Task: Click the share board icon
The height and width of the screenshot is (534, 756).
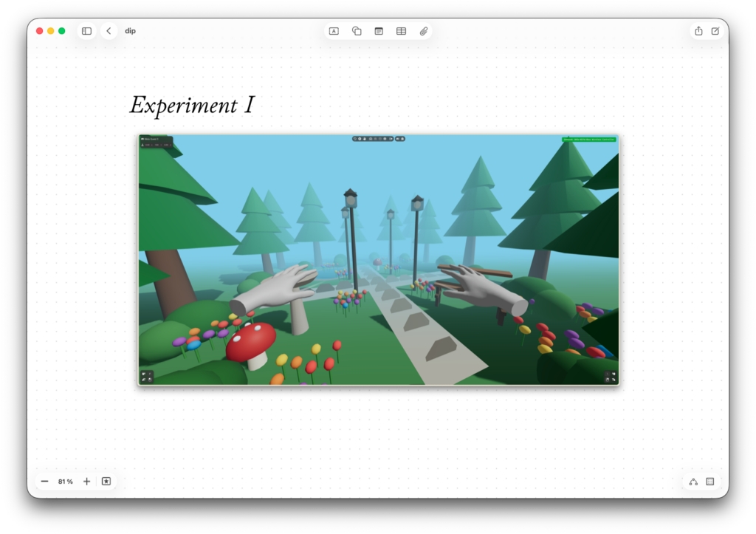Action: 698,31
